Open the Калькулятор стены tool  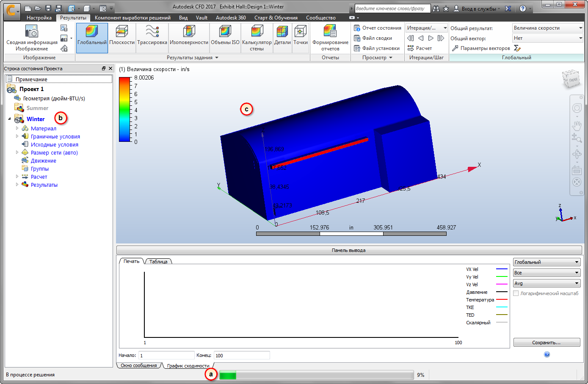[257, 37]
